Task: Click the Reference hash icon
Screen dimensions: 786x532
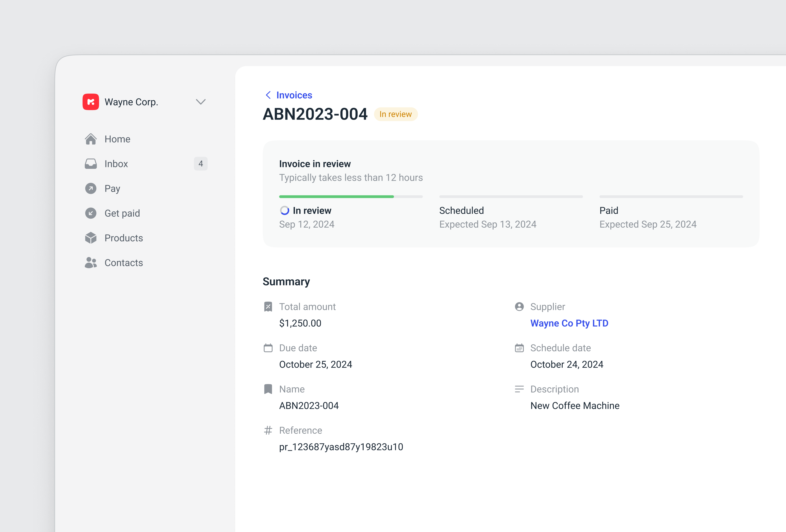Action: coord(268,430)
